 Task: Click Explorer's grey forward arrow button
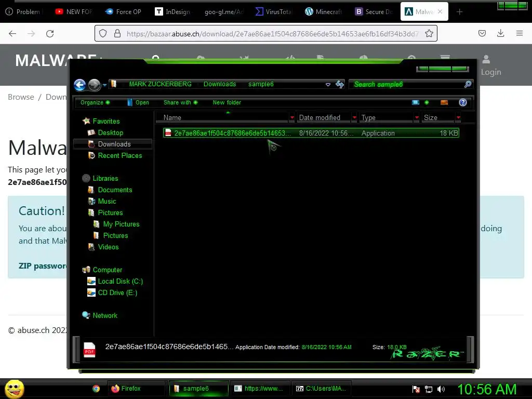(95, 85)
